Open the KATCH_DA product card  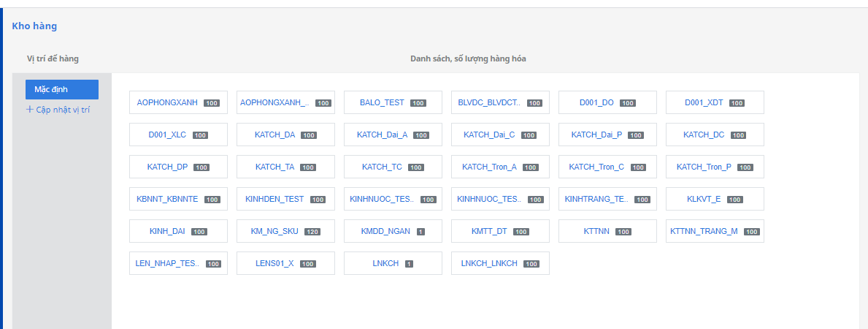click(x=274, y=135)
